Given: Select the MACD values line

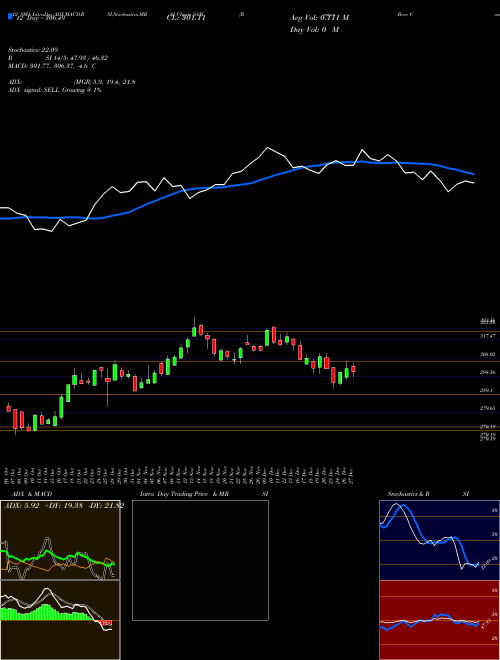Looking at the screenshot, I should 52,66.
